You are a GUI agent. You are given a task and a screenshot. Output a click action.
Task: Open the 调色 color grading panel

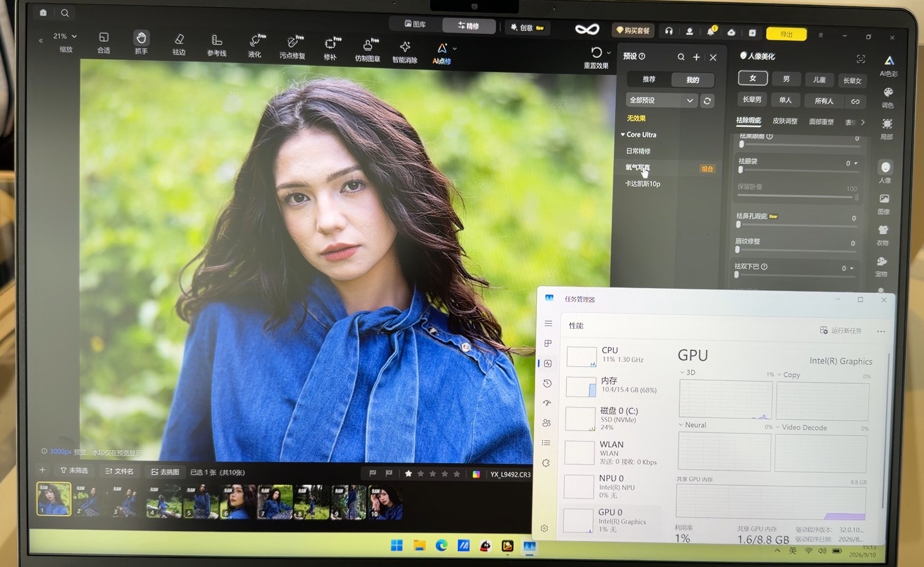888,98
